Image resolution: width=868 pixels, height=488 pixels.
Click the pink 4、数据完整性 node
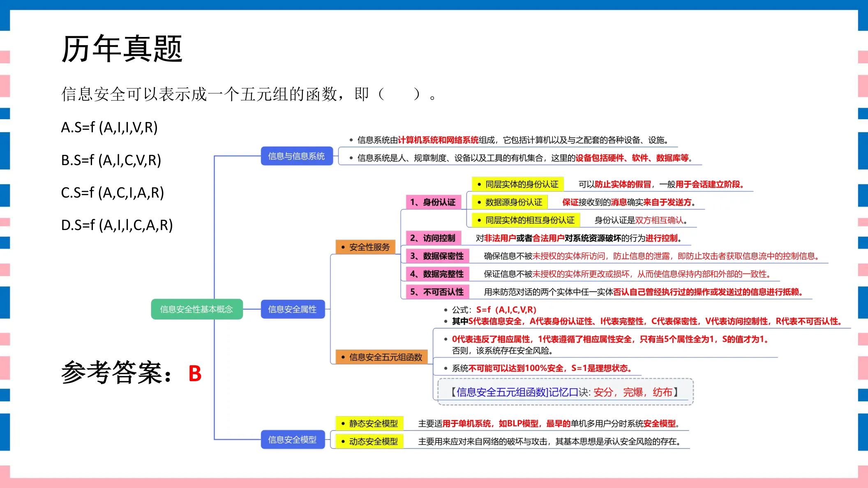pyautogui.click(x=438, y=274)
